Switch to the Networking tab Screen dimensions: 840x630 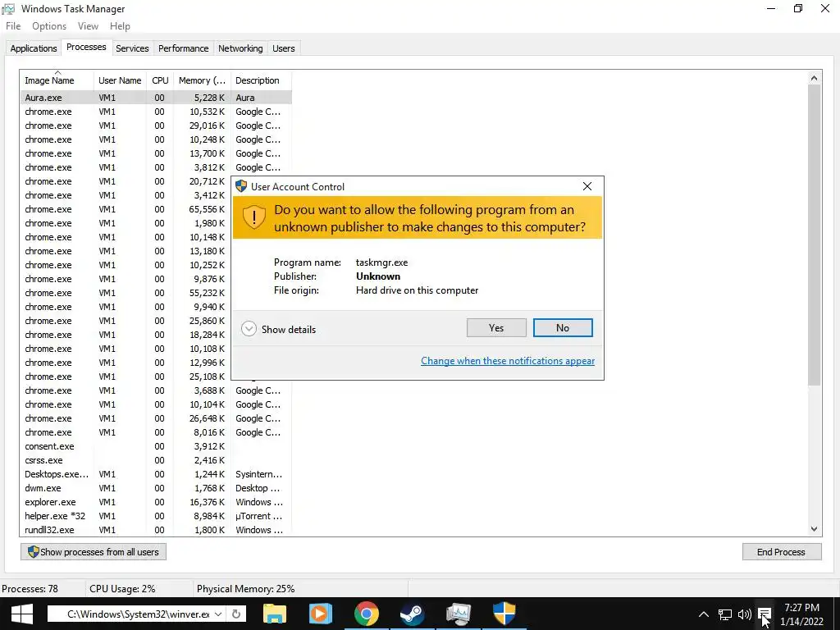(240, 48)
